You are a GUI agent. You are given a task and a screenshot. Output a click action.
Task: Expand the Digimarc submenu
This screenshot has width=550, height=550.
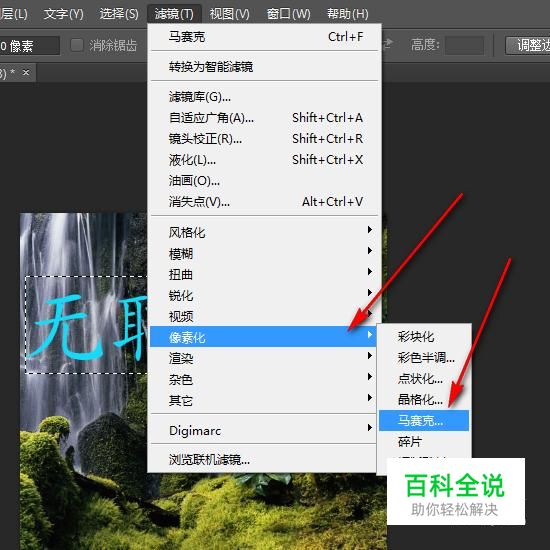pyautogui.click(x=263, y=430)
